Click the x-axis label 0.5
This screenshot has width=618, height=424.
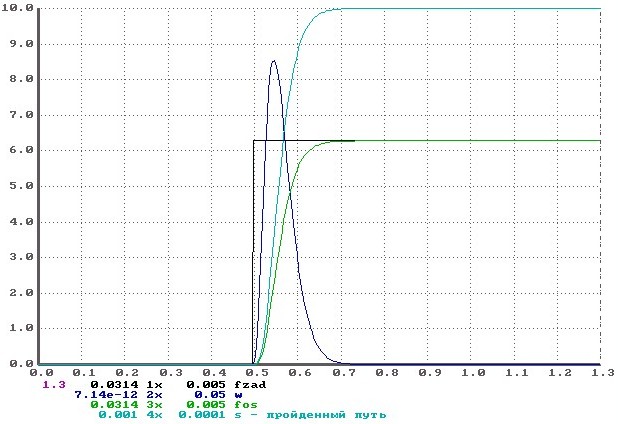257,373
